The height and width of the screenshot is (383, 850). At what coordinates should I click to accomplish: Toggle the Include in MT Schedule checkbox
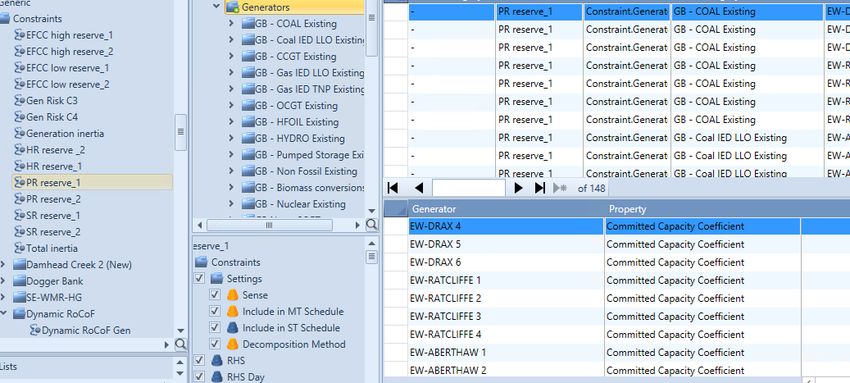(x=215, y=311)
